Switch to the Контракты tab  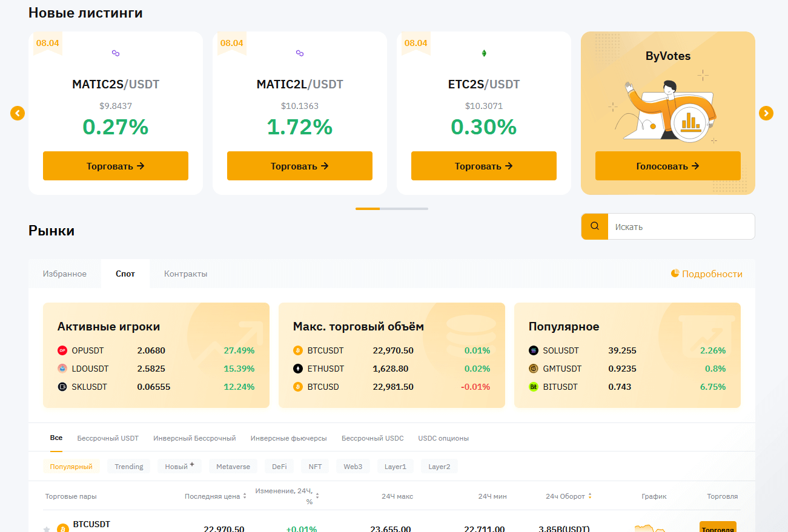coord(185,274)
